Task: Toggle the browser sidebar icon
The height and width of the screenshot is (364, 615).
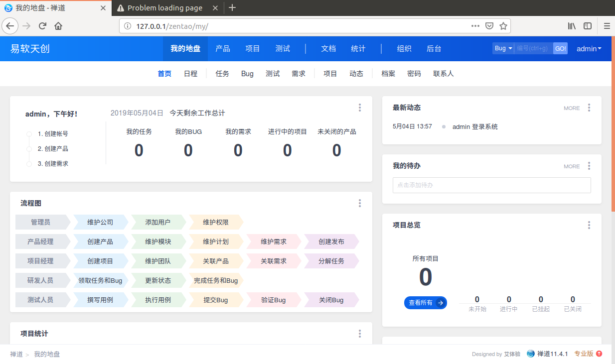Action: click(x=588, y=26)
